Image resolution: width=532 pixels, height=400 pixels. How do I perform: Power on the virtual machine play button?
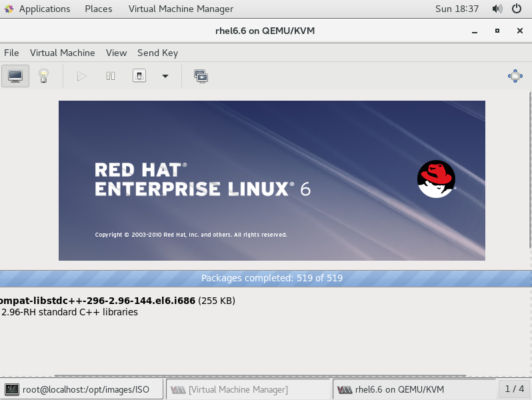pyautogui.click(x=81, y=76)
